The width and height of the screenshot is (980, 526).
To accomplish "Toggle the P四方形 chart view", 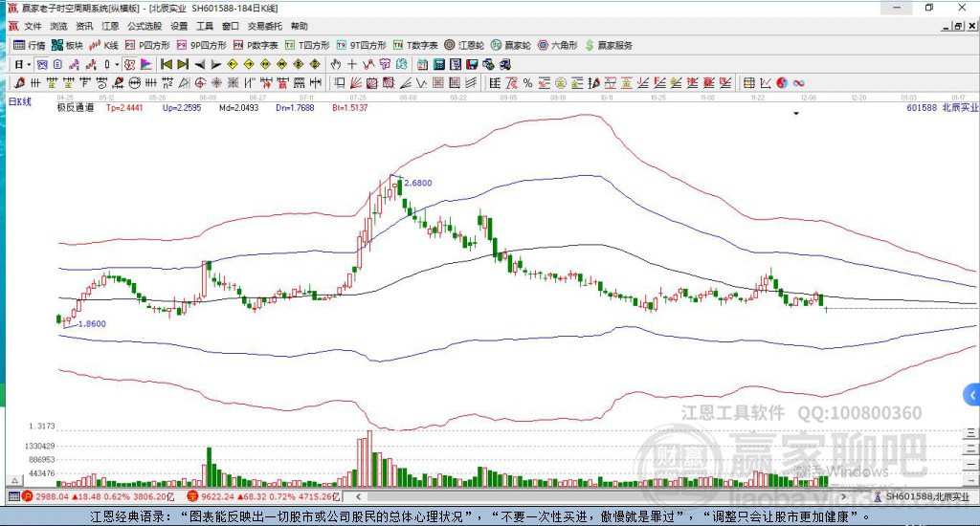I will click(153, 45).
